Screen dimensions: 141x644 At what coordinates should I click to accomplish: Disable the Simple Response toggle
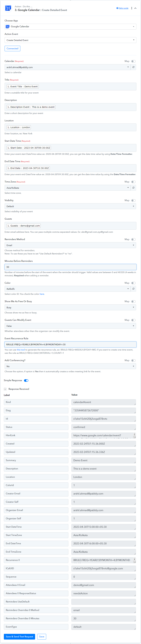click(26, 381)
